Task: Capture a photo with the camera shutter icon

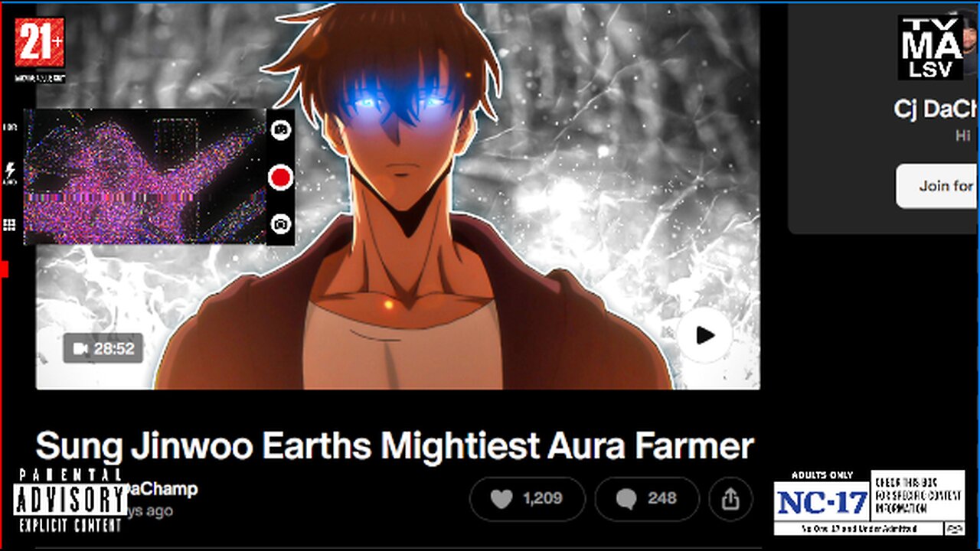Action: [x=281, y=224]
